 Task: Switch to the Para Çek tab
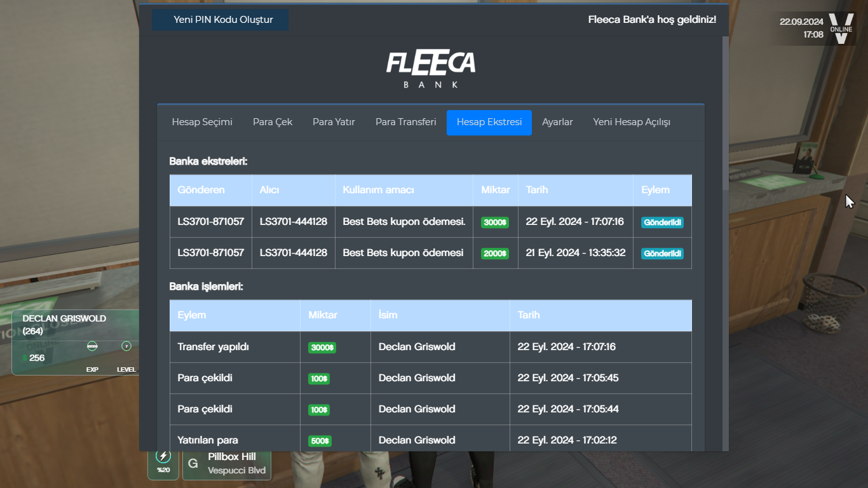273,122
